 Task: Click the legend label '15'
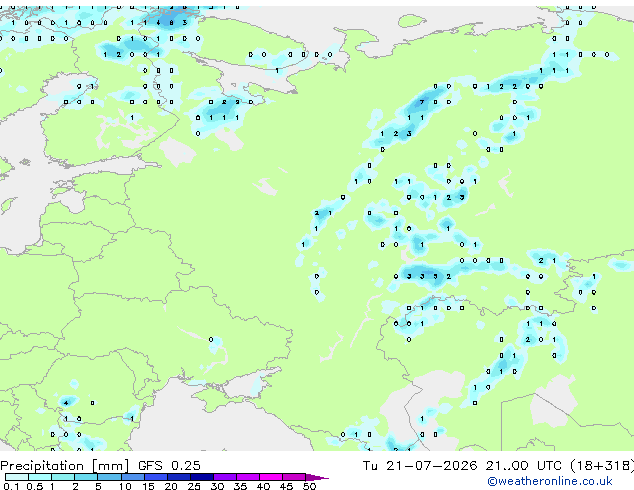point(148,486)
